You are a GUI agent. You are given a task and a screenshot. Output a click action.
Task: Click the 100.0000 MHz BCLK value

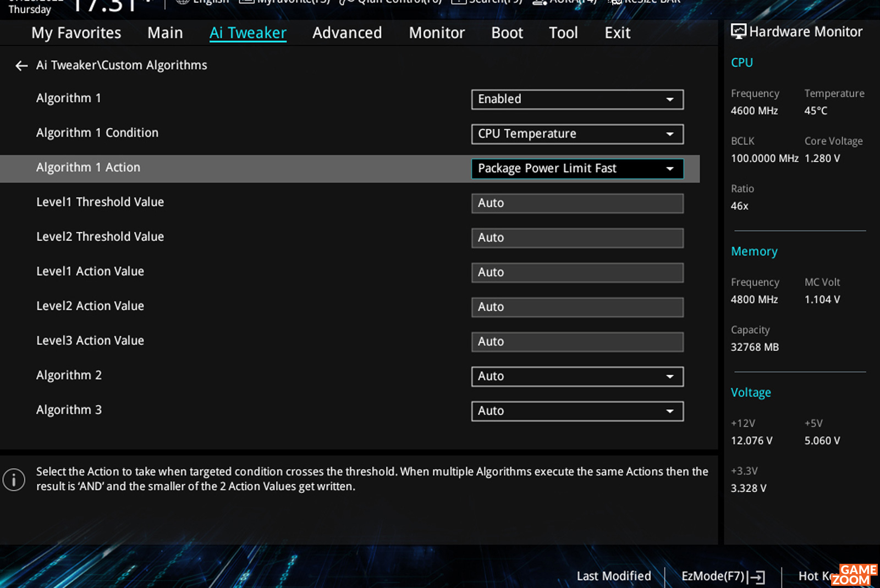[x=765, y=159]
